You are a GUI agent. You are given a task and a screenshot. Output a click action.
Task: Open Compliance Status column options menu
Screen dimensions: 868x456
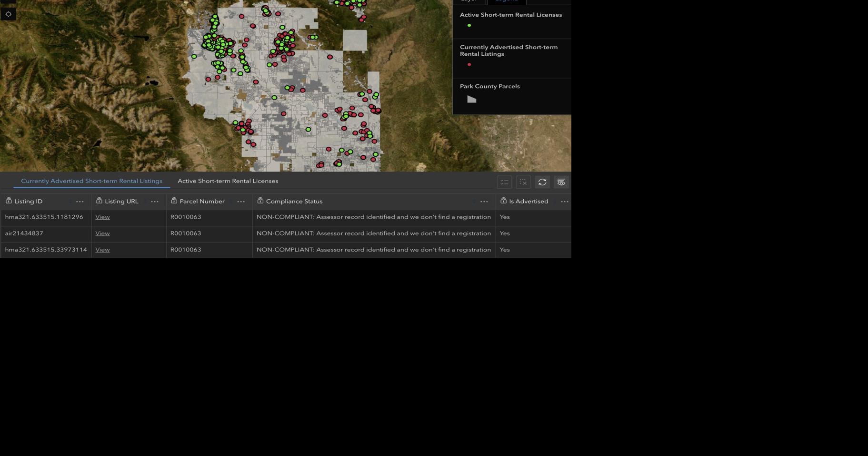click(x=484, y=202)
